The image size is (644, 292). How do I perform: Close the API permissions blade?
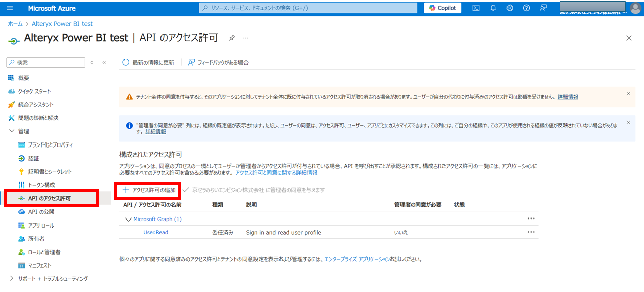point(629,38)
